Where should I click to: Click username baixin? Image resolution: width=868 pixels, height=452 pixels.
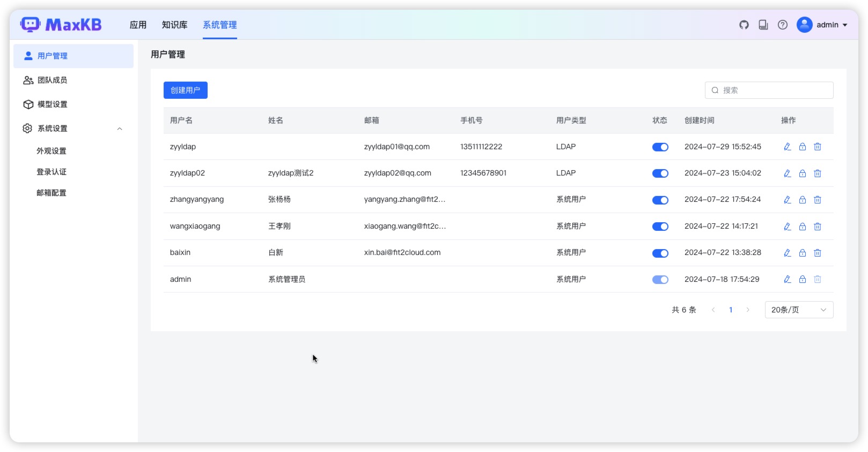click(180, 252)
